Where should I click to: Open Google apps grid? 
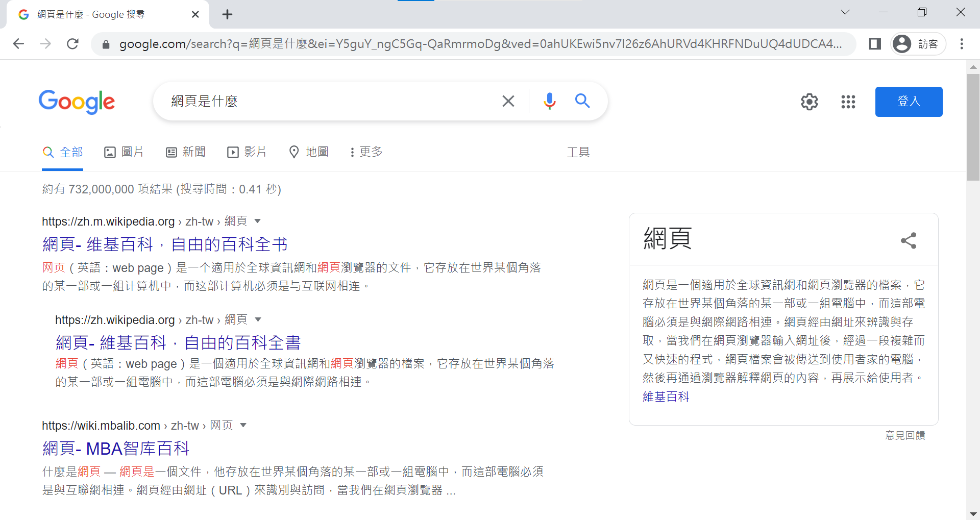coord(848,102)
